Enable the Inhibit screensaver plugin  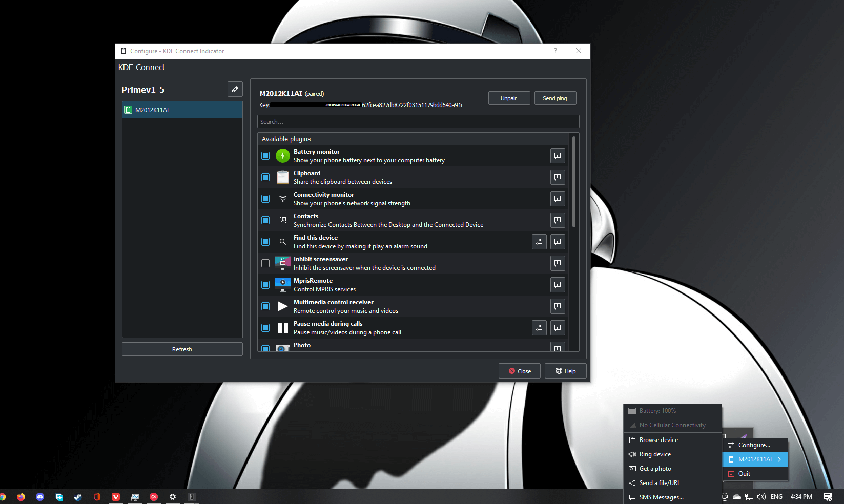pos(265,263)
